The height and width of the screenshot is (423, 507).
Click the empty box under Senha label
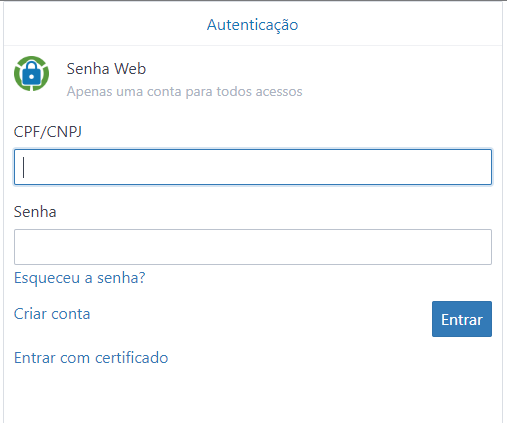pyautogui.click(x=253, y=247)
